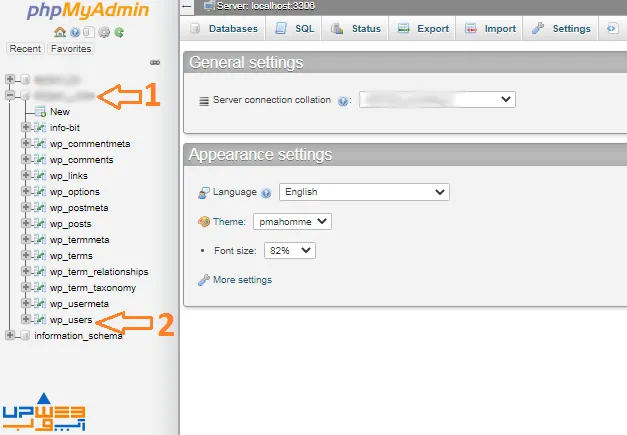This screenshot has width=627, height=435.
Task: Open the Databases tab
Action: [x=224, y=29]
